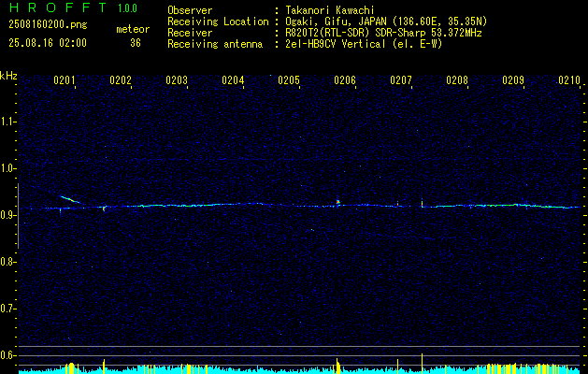This screenshot has height=374, width=588.
Task: Click the 0207 time marker
Action: (401, 80)
